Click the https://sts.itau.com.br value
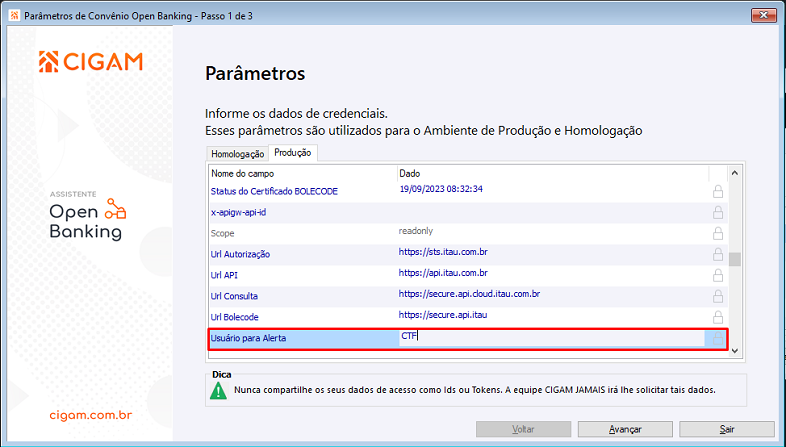This screenshot has width=786, height=447. (443, 252)
